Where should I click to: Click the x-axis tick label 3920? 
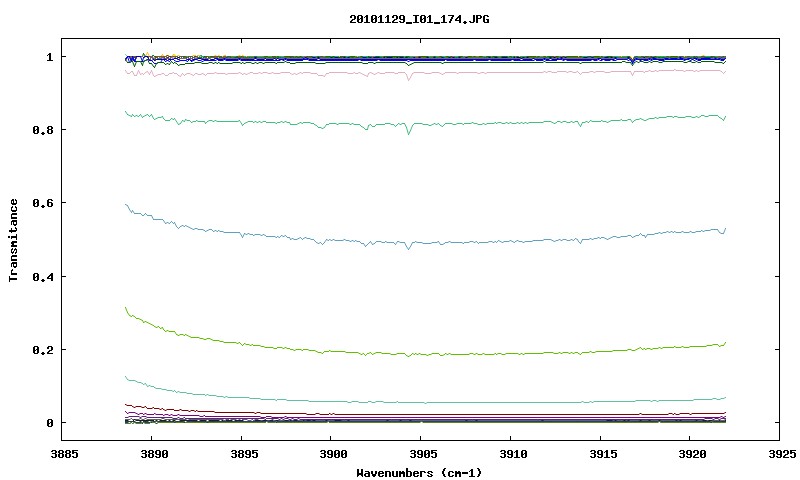pyautogui.click(x=692, y=454)
